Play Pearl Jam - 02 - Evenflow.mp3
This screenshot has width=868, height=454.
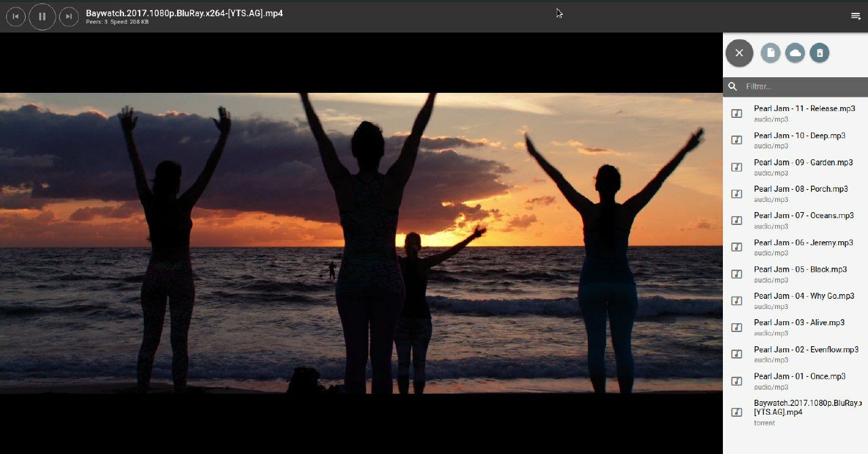click(795, 354)
